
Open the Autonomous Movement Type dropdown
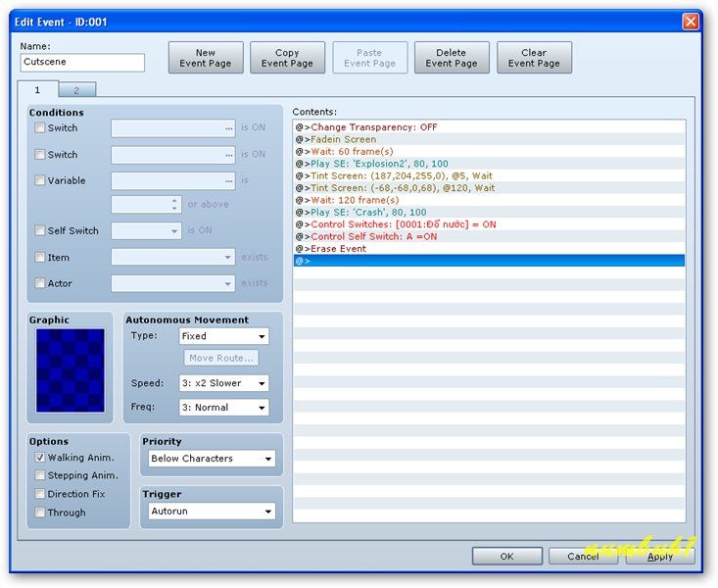[x=224, y=336]
